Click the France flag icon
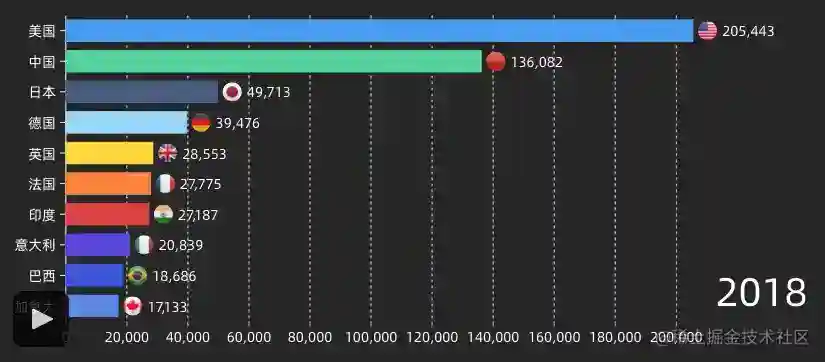The image size is (825, 362). [x=166, y=184]
